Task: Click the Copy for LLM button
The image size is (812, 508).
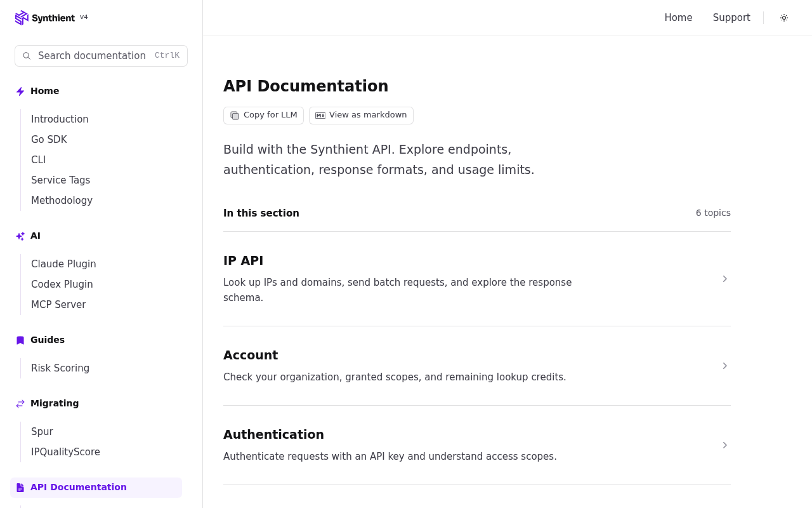Action: (x=263, y=116)
